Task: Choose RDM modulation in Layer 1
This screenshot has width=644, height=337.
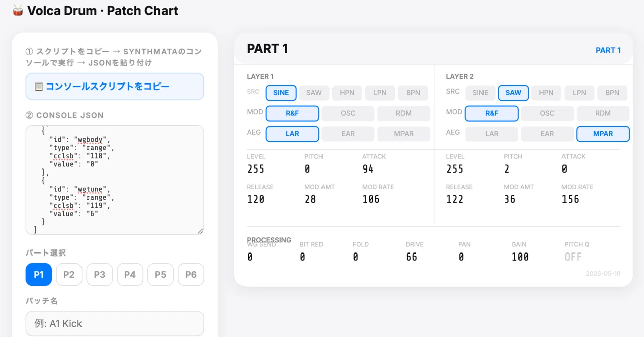Action: pos(404,113)
